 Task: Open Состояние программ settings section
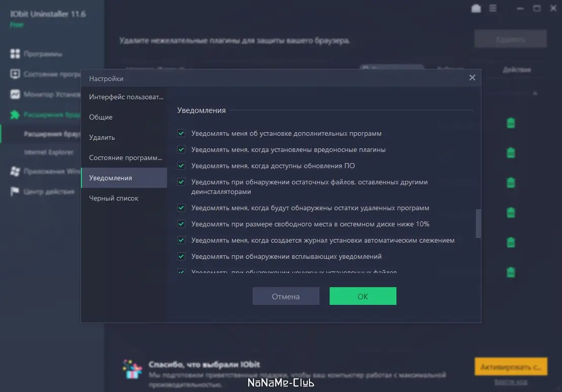click(124, 158)
